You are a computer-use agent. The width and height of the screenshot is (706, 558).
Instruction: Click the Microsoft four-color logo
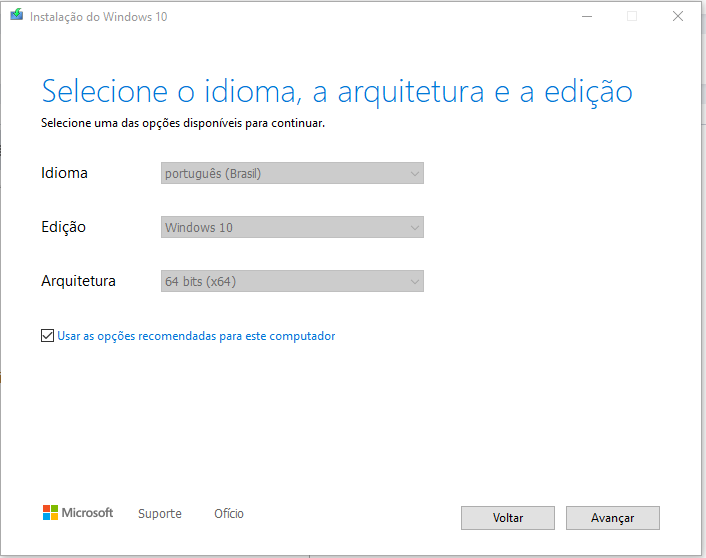(50, 513)
